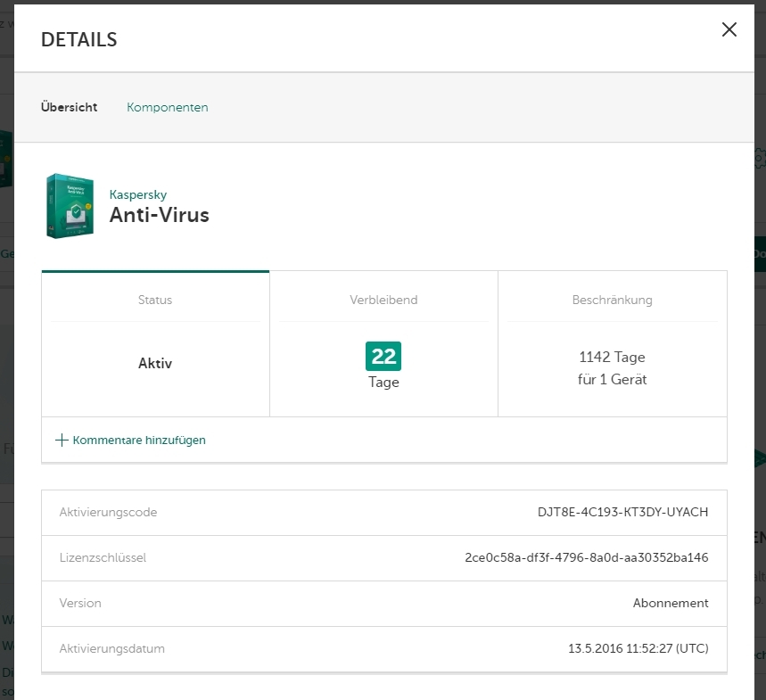Click the 1142 Tage restriction text
Viewport: 766px width, 700px height.
(x=612, y=357)
